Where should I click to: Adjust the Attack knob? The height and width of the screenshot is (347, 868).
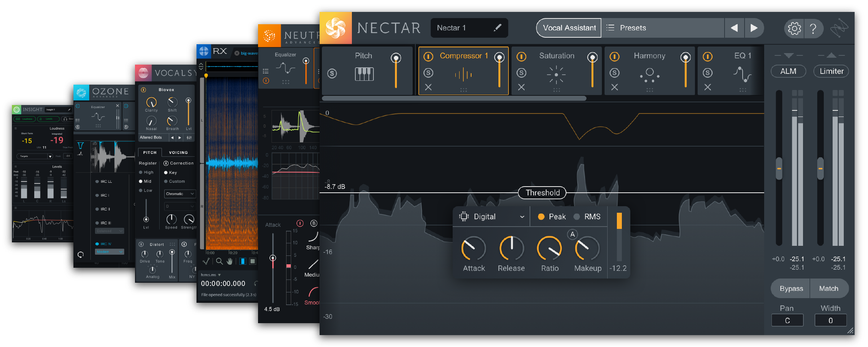click(474, 249)
